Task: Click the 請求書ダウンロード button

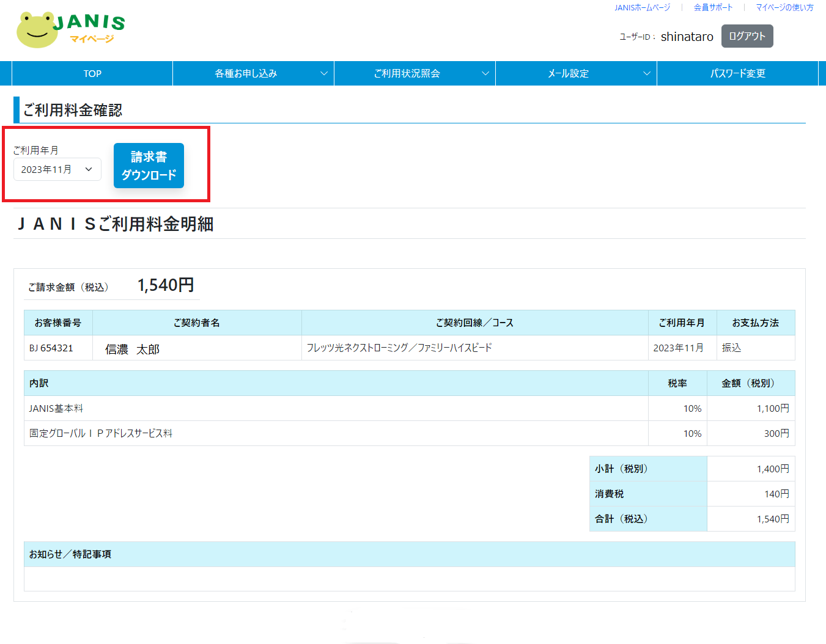Action: tap(149, 166)
